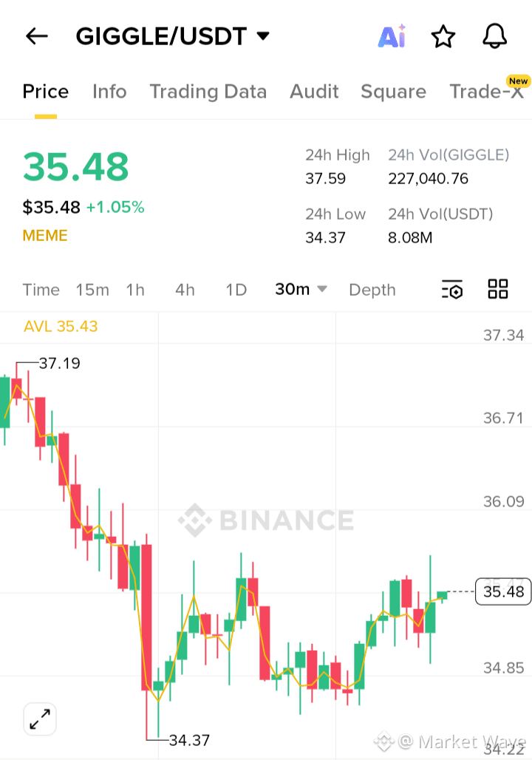Open the four-square grid layout icon

point(497,289)
